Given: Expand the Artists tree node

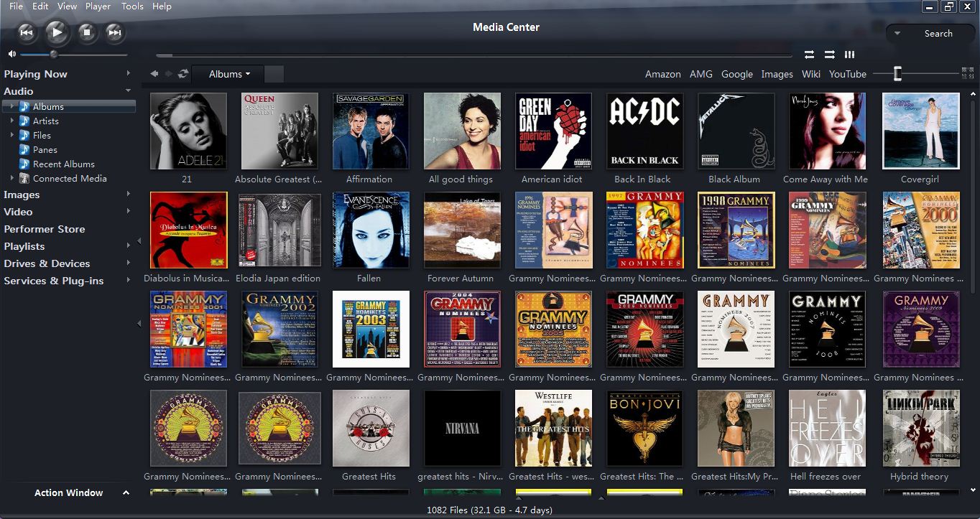Looking at the screenshot, I should point(11,121).
